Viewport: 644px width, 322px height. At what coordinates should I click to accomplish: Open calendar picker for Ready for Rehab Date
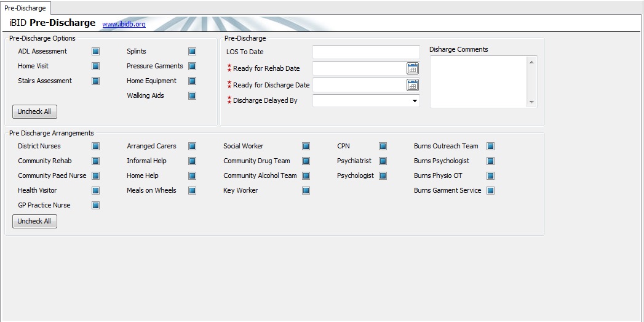point(412,68)
